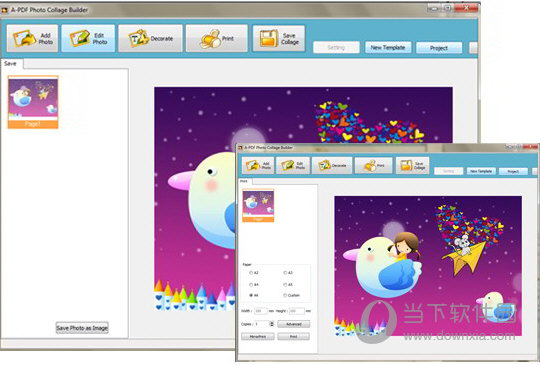This screenshot has width=540, height=365.
Task: Click Setting button in back window
Action: coord(336,48)
